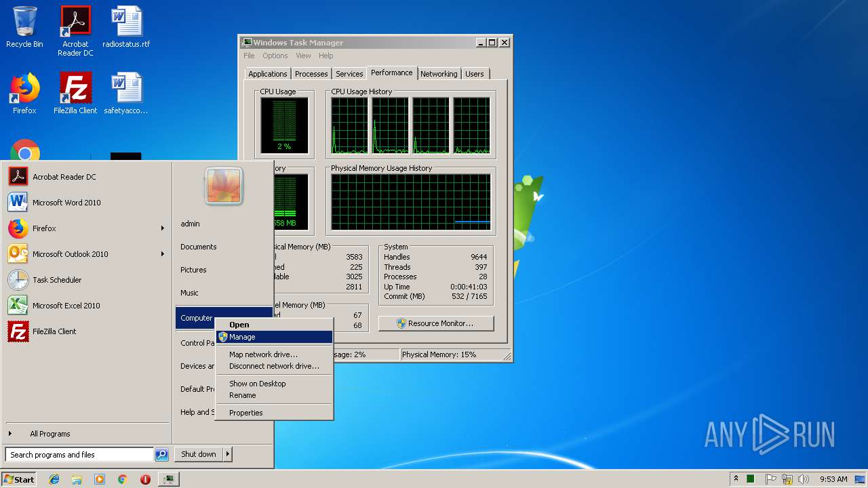Launch Microsoft Excel 2010 from Start menu
This screenshot has height=488, width=868.
(86, 306)
